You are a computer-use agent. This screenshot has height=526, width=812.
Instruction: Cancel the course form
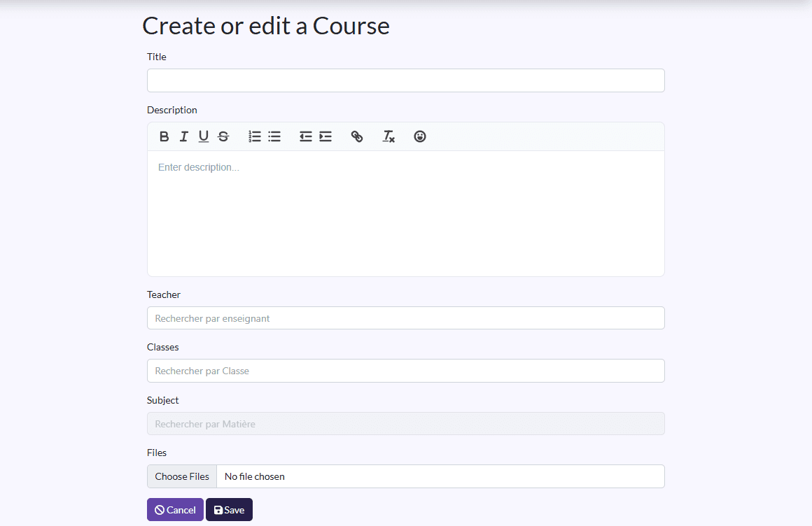(175, 510)
